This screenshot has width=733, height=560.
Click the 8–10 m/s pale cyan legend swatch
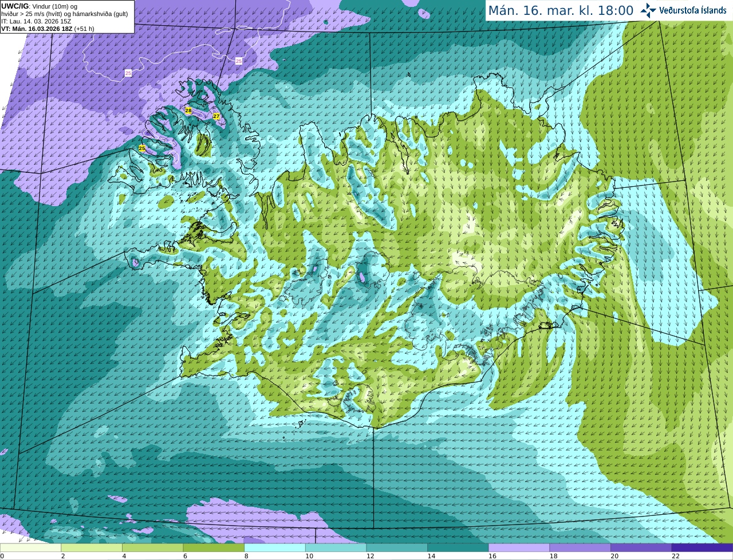(x=275, y=547)
